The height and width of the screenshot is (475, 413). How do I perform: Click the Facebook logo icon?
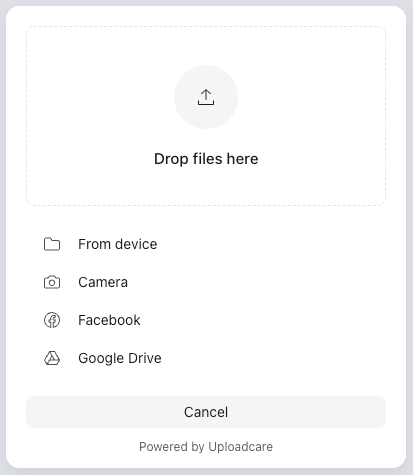(x=52, y=320)
